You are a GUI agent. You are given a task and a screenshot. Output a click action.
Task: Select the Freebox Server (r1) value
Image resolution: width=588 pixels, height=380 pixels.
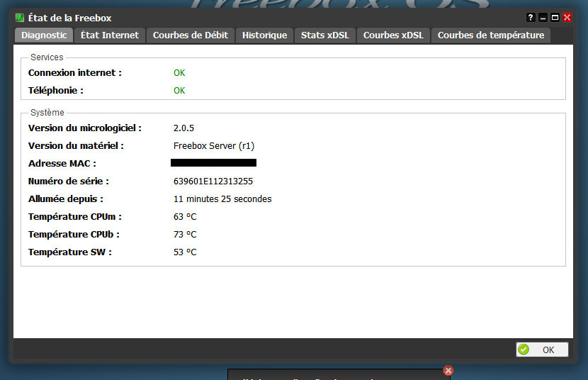point(214,146)
